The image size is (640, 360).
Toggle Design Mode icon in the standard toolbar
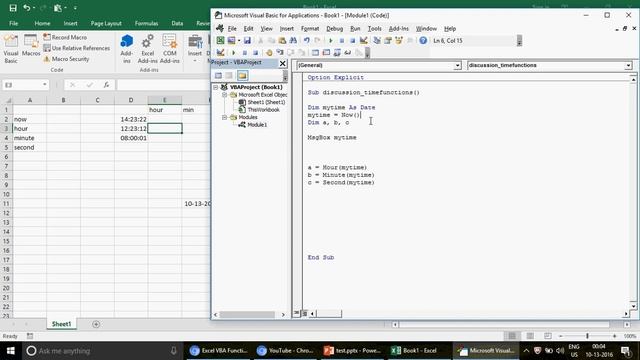coord(364,40)
